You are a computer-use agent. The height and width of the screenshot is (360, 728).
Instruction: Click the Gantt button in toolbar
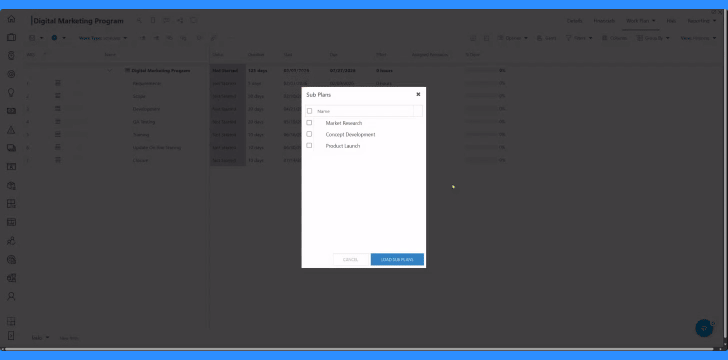(546, 38)
